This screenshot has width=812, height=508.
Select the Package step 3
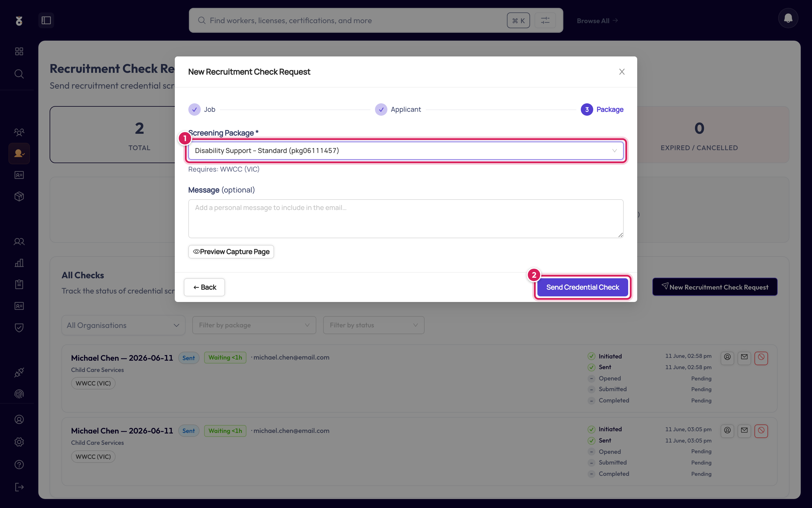coord(602,110)
